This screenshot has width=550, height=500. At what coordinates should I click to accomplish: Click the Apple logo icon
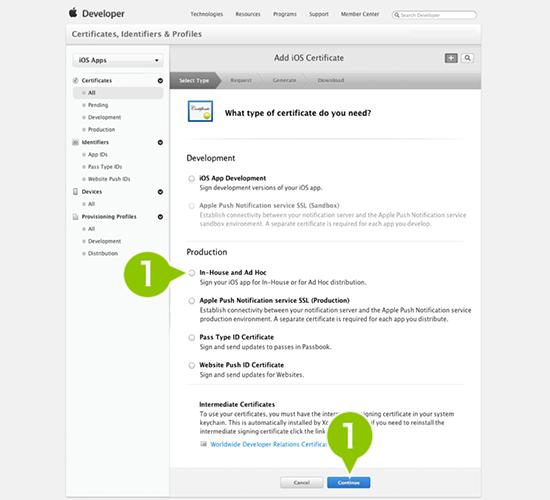point(73,13)
